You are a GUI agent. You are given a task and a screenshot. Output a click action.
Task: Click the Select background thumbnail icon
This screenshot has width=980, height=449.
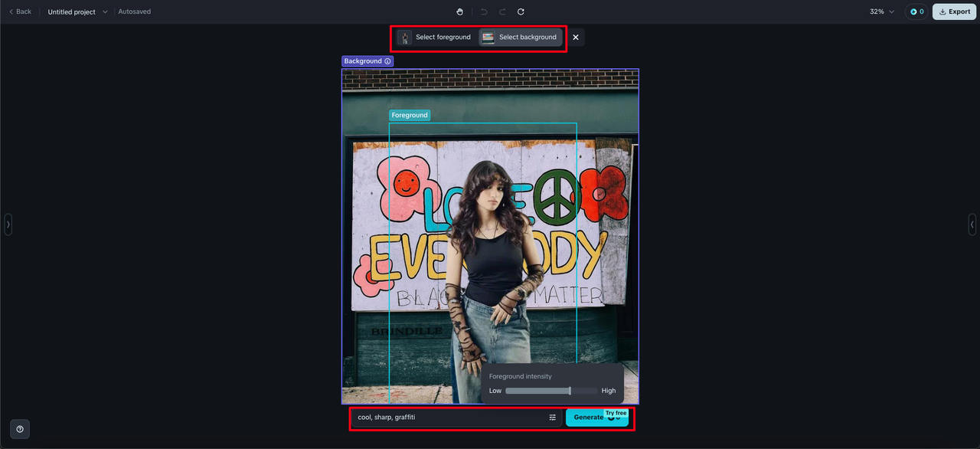click(x=488, y=37)
